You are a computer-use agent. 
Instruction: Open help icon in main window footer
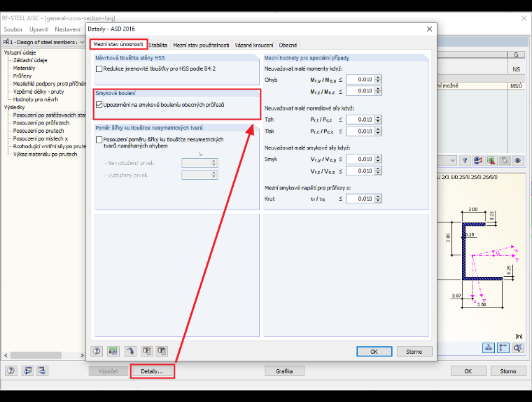(x=11, y=371)
